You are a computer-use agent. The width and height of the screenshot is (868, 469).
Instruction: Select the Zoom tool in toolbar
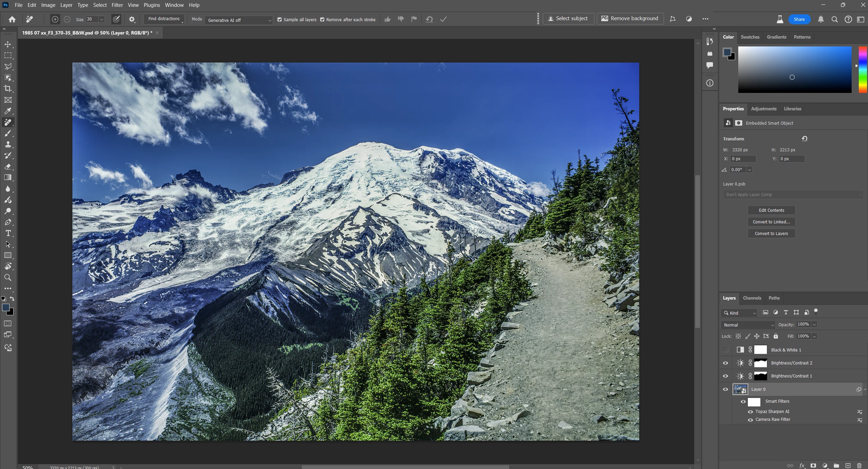pyautogui.click(x=8, y=277)
